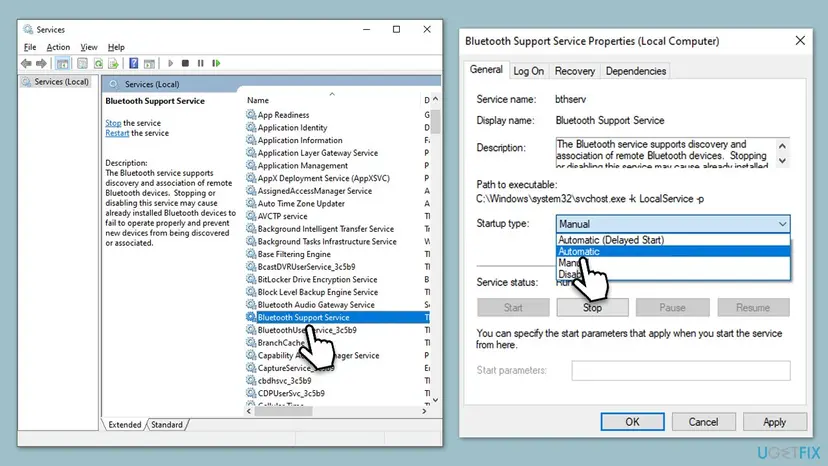
Task: Open the File menu
Action: point(30,47)
